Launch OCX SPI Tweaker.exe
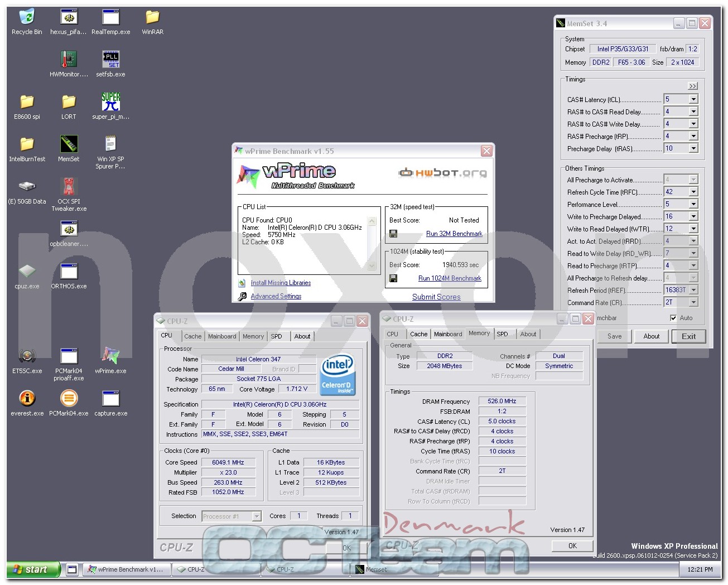This screenshot has width=728, height=585. click(x=69, y=195)
